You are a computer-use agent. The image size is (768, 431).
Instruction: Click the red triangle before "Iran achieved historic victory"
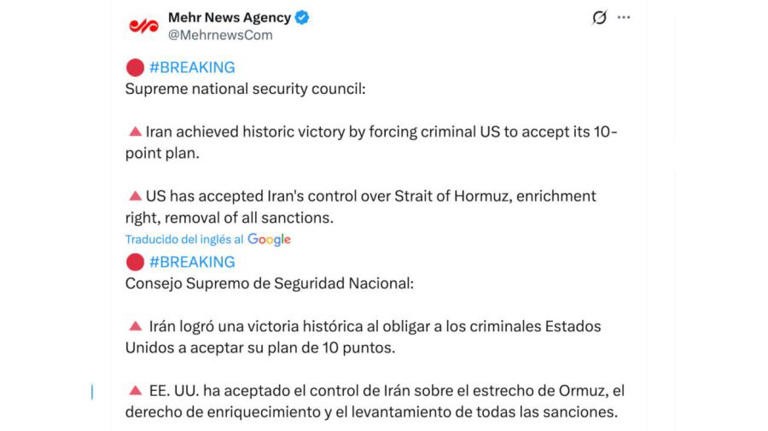click(x=134, y=131)
